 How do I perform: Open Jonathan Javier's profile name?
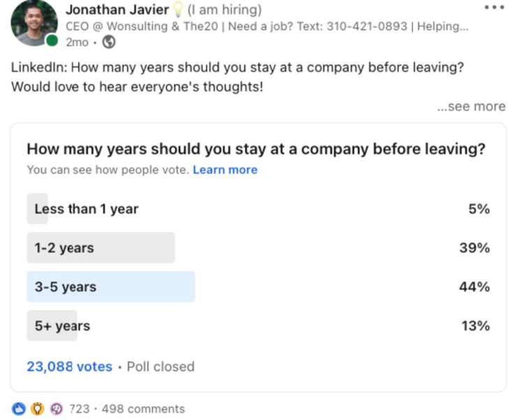coord(117,10)
